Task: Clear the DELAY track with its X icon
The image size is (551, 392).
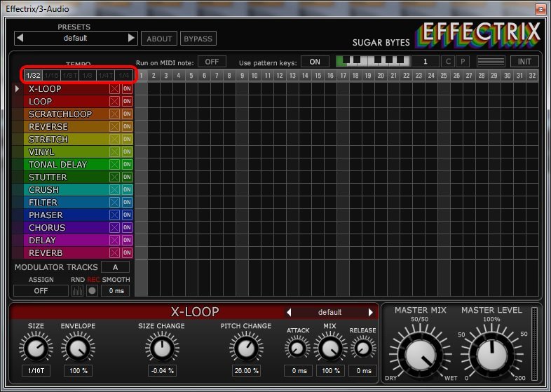Action: click(114, 240)
